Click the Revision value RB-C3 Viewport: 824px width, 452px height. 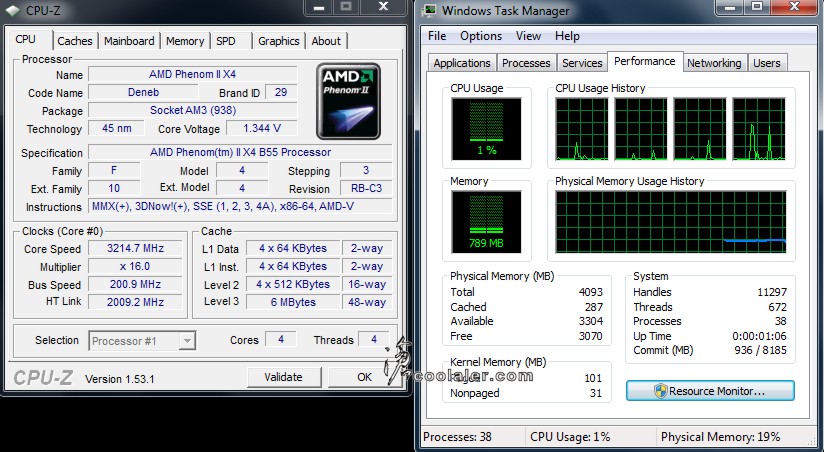[366, 188]
